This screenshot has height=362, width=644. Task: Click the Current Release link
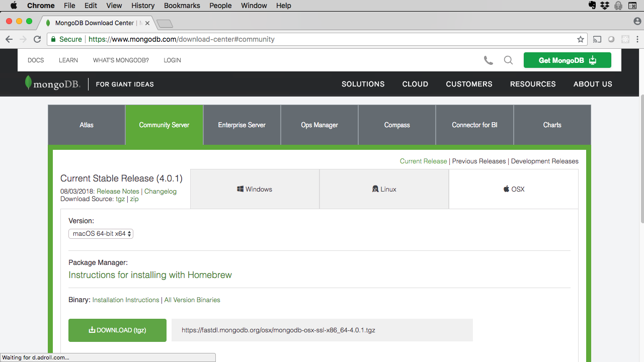click(423, 161)
